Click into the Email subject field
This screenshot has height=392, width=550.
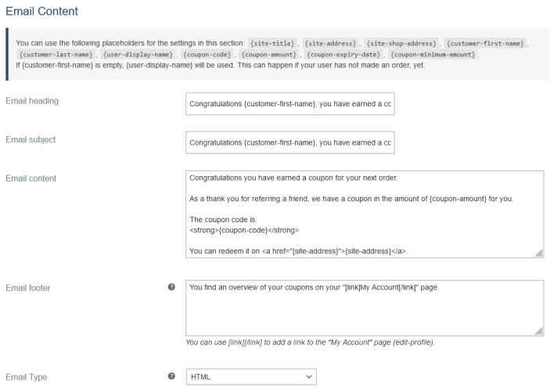pos(289,142)
